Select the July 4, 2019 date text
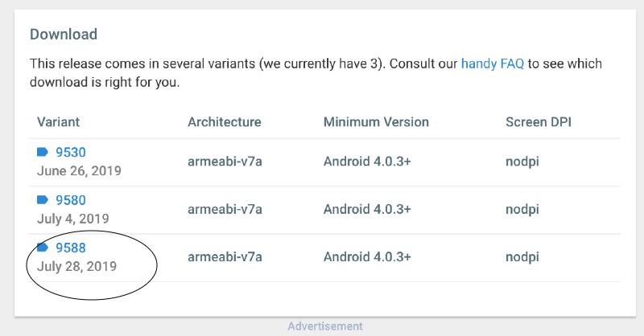 tap(73, 219)
